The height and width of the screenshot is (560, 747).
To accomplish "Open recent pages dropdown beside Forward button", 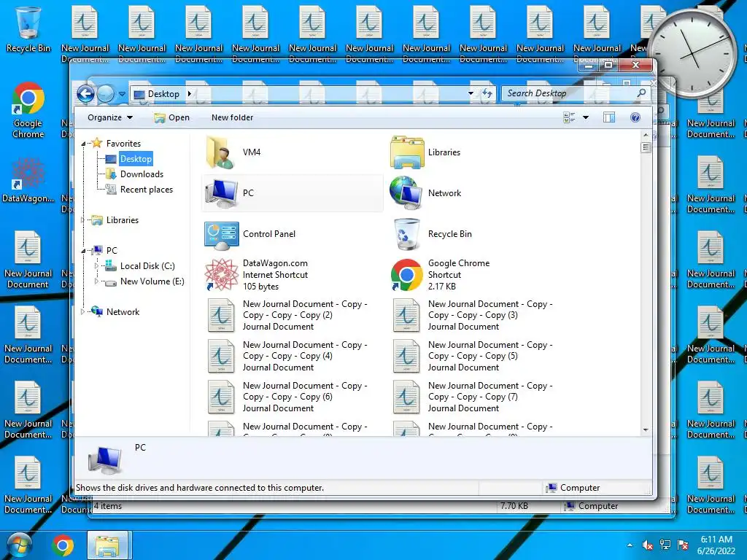I will pos(122,94).
